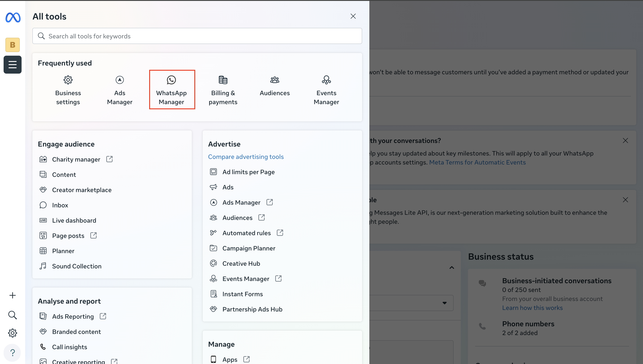Click Compare advertising tools link
This screenshot has width=643, height=364.
(246, 156)
